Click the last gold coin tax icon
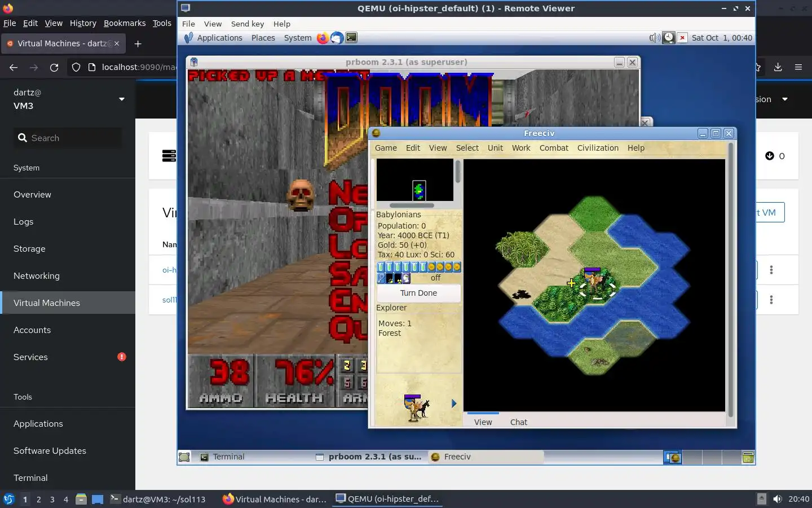The height and width of the screenshot is (508, 812). coord(457,267)
